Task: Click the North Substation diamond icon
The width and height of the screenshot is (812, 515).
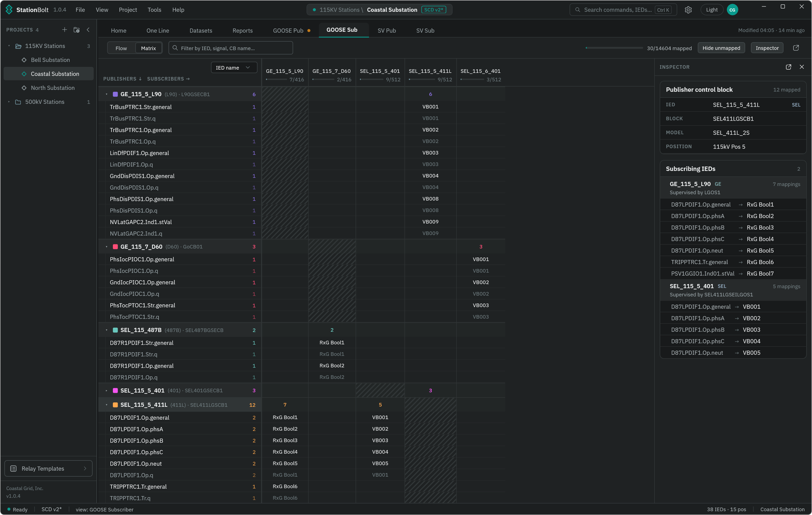Action: coord(24,88)
